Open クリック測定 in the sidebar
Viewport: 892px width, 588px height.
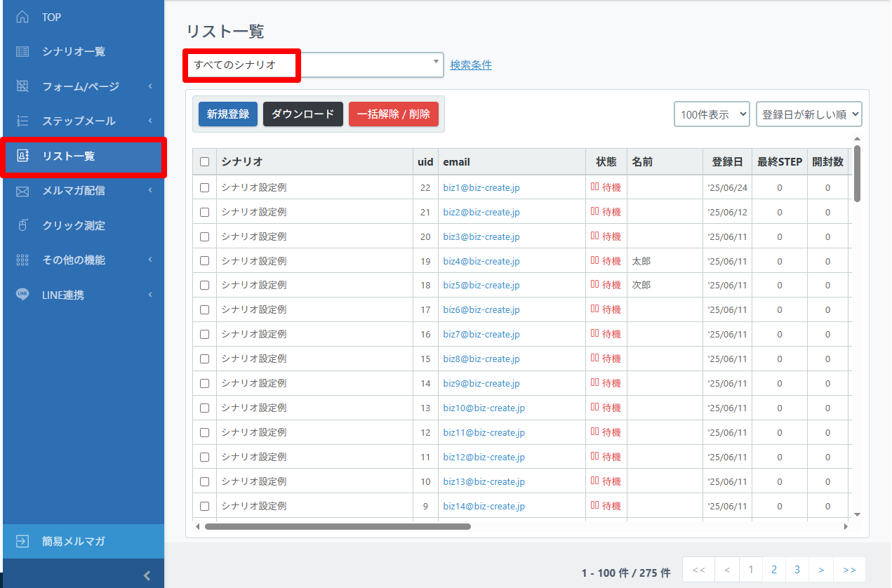(84, 225)
